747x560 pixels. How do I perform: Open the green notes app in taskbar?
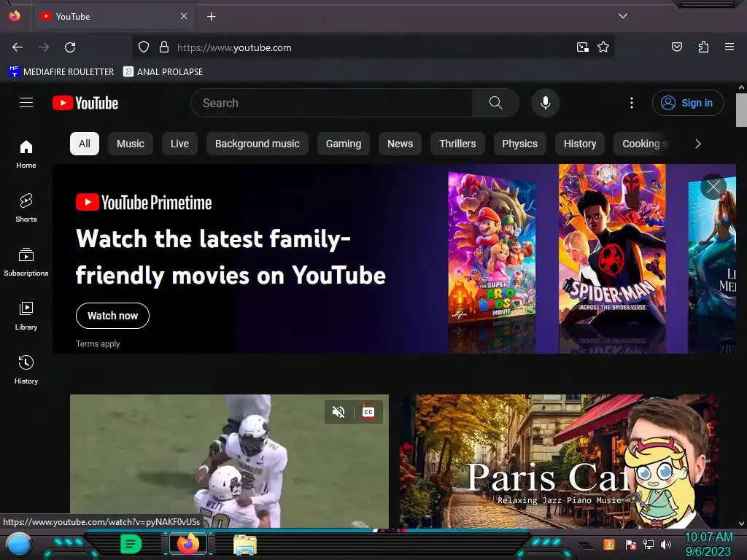tap(131, 544)
